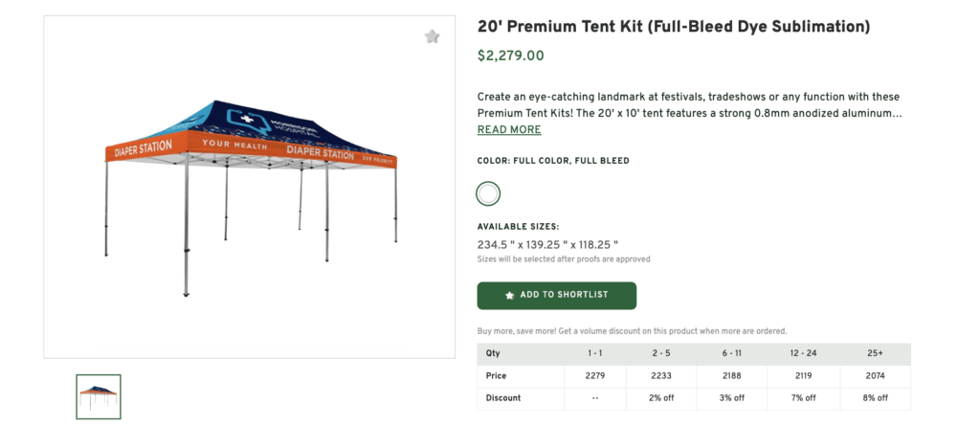Click the 234.5 x 139.25 x 118.25 size text
Screen dimensions: 980x427
[547, 245]
